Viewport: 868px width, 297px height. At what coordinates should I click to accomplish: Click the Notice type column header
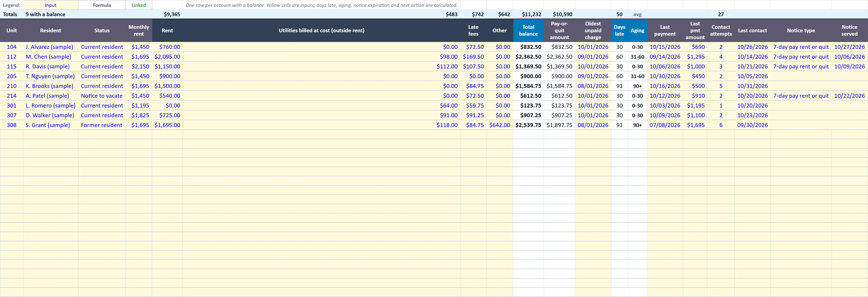coord(801,30)
